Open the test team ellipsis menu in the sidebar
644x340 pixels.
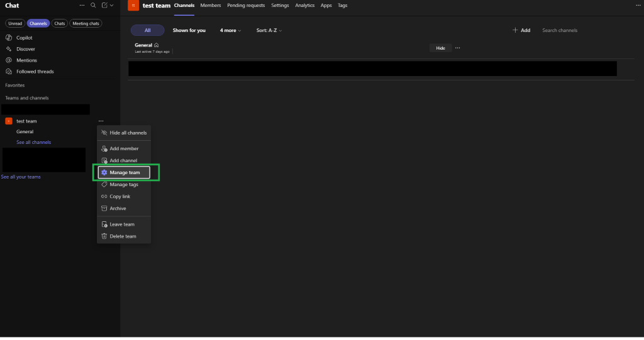tap(101, 121)
